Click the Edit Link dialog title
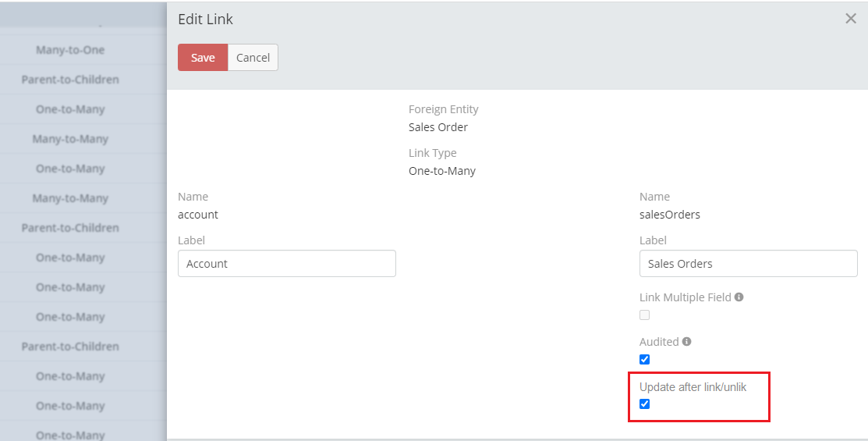Viewport: 868px width, 441px height. pyautogui.click(x=205, y=20)
